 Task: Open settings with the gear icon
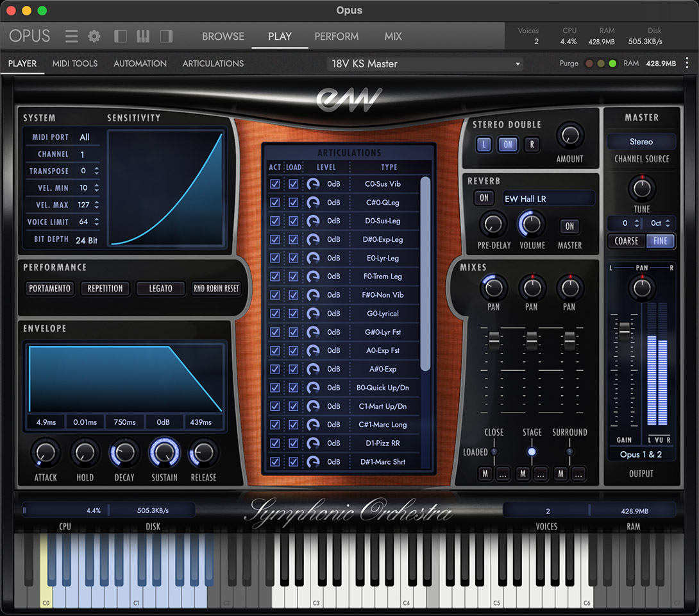[94, 37]
